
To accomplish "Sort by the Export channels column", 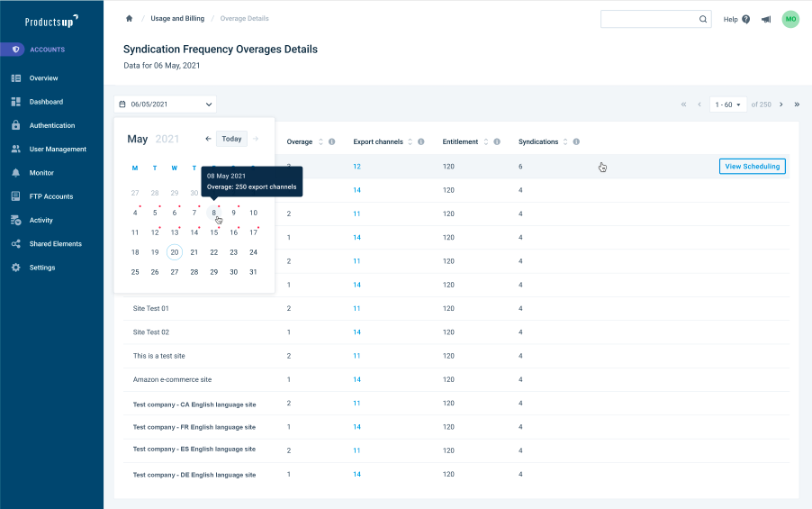I will click(x=411, y=141).
